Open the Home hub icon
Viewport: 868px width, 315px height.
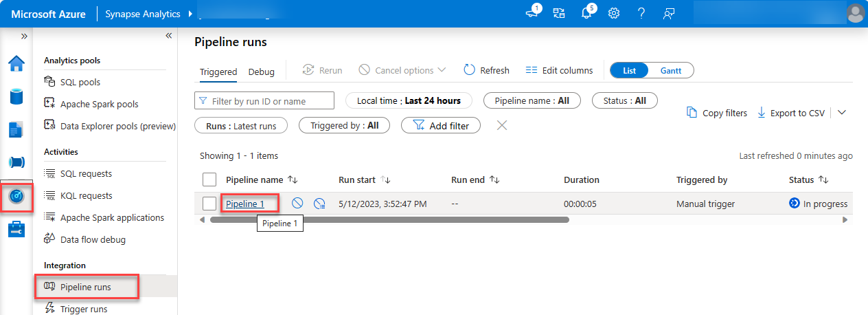pos(16,64)
